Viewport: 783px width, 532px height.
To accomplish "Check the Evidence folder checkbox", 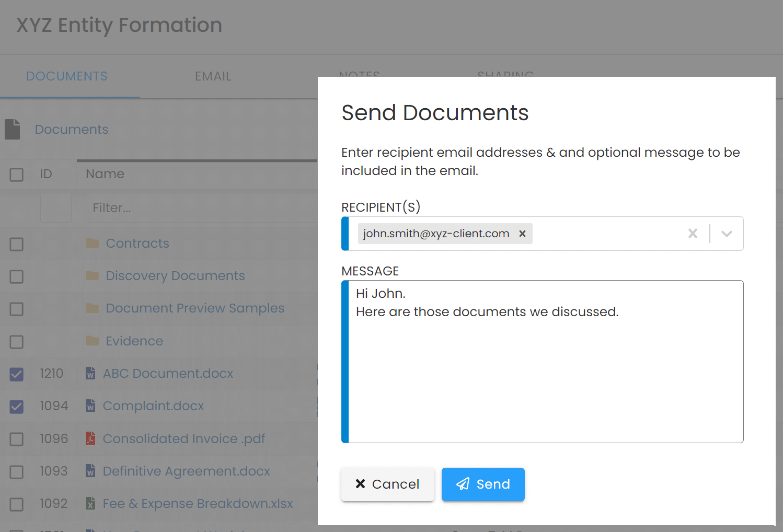I will (x=17, y=342).
